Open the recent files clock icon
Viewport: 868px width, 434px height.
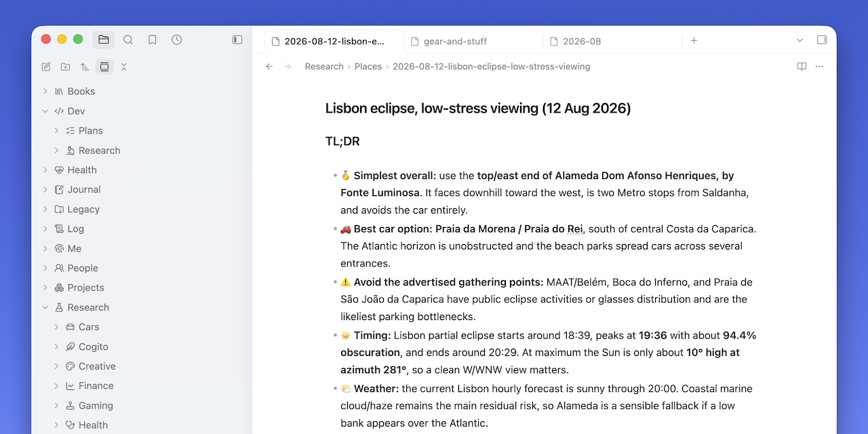tap(177, 40)
